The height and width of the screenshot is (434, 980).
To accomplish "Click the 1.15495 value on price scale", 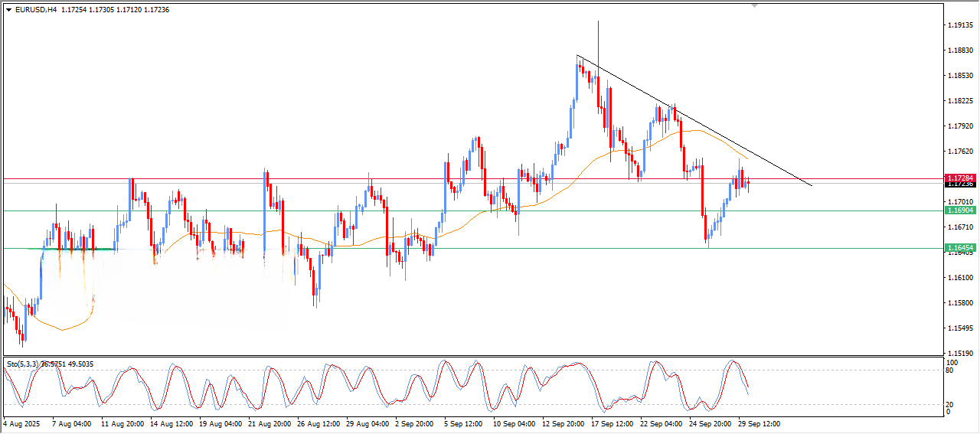I will point(960,328).
